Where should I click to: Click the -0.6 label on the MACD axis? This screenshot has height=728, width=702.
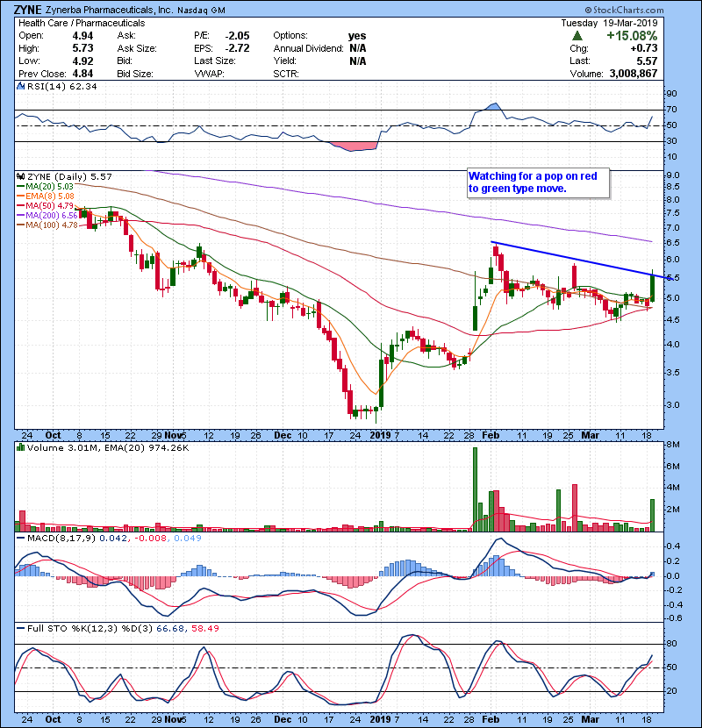673,618
